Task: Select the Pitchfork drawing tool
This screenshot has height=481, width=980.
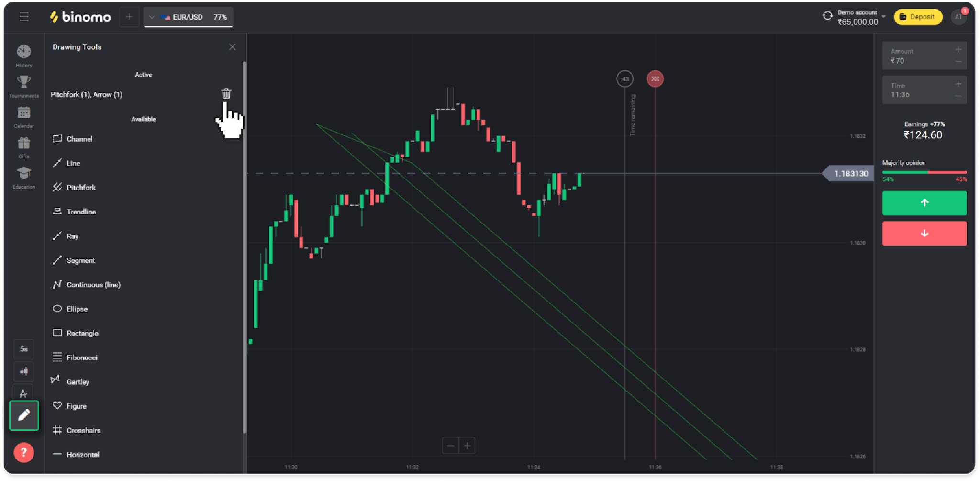Action: pos(81,188)
